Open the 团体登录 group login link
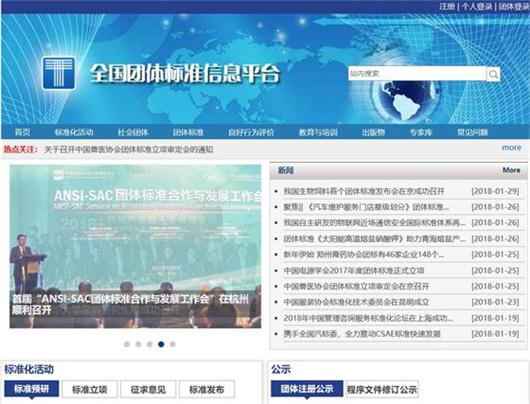The image size is (530, 404). (x=514, y=6)
